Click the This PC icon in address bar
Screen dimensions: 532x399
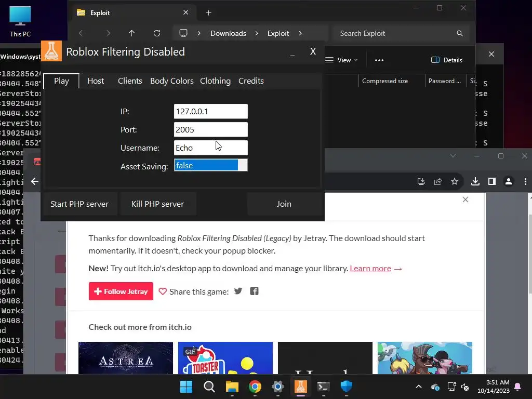click(183, 33)
